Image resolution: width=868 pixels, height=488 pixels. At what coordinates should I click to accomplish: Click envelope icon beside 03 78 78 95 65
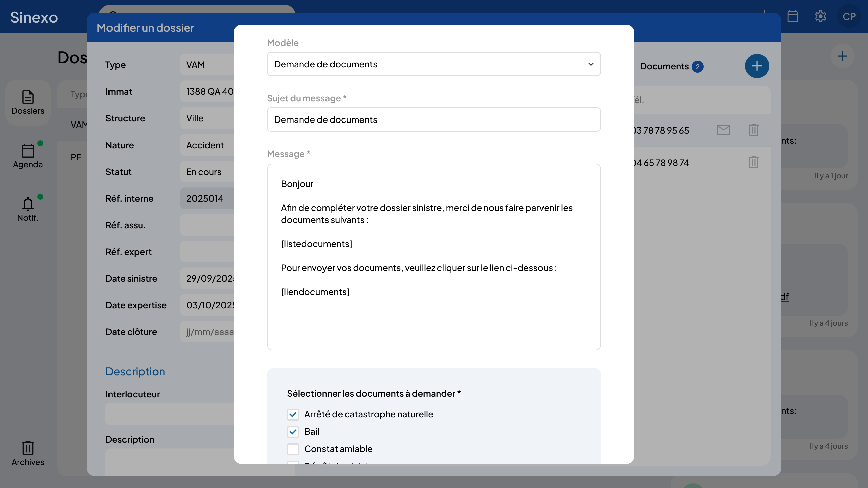click(723, 130)
